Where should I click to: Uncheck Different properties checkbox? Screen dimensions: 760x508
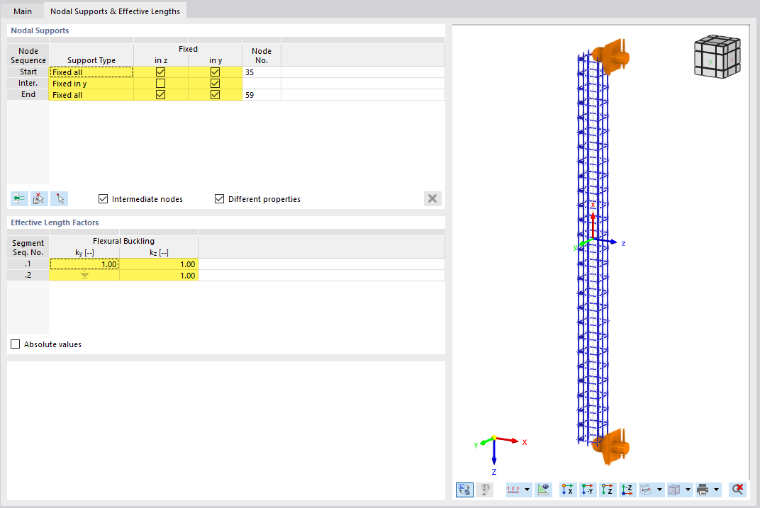tap(220, 199)
